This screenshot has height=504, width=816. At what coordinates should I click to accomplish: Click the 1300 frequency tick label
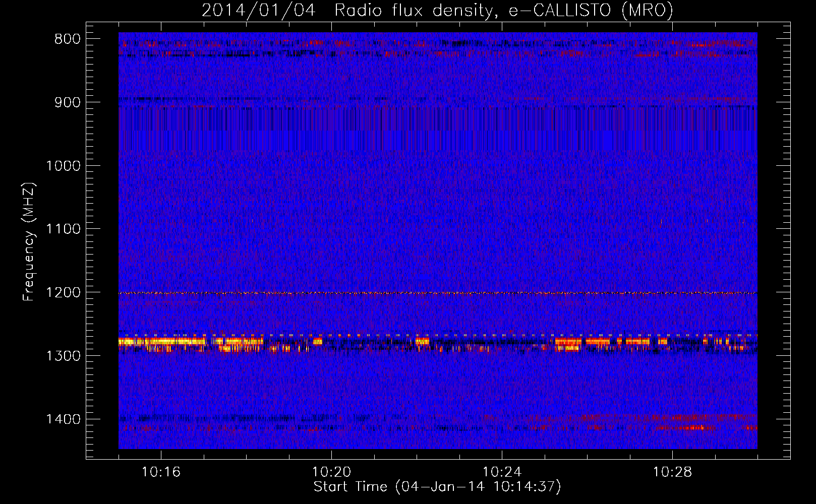click(x=63, y=356)
